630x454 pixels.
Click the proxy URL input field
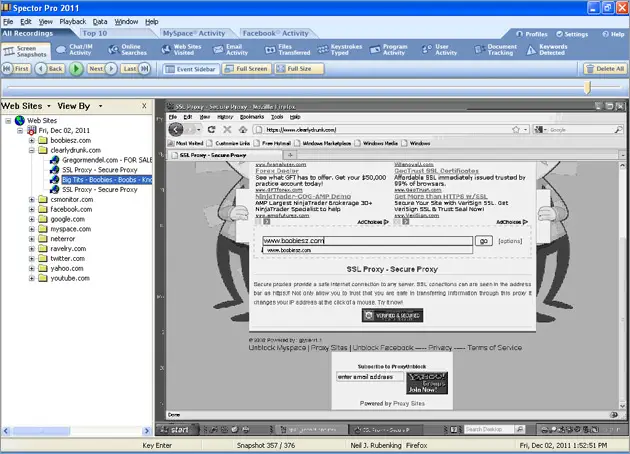point(367,241)
